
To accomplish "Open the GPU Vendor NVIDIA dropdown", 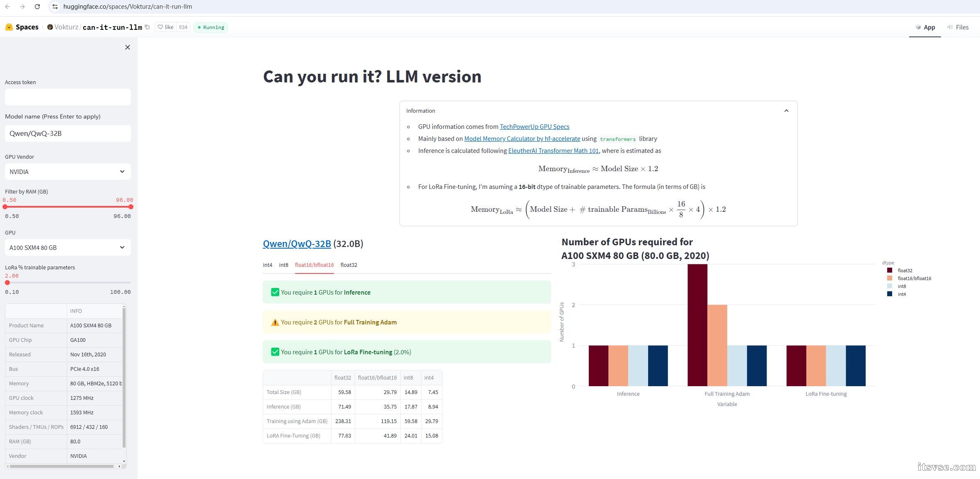I will [x=68, y=172].
